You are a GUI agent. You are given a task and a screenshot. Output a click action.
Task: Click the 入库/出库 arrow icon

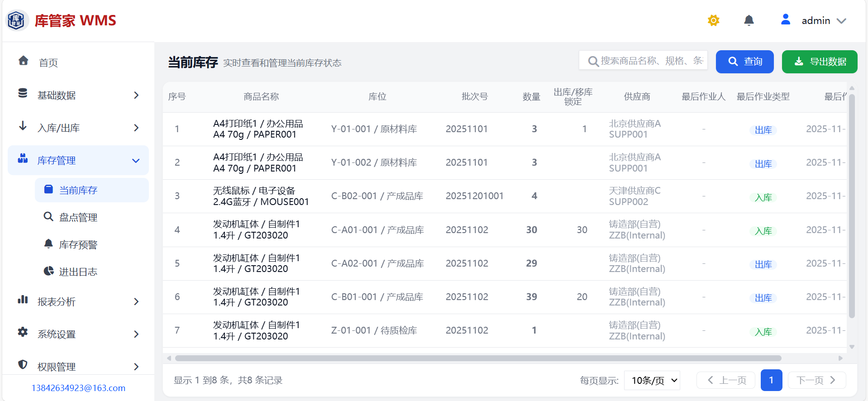23,126
